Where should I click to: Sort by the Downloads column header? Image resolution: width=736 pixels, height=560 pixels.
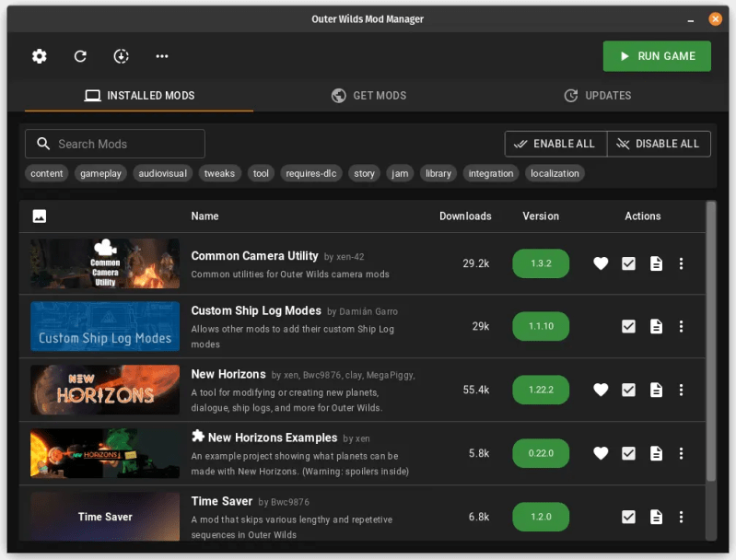[465, 216]
